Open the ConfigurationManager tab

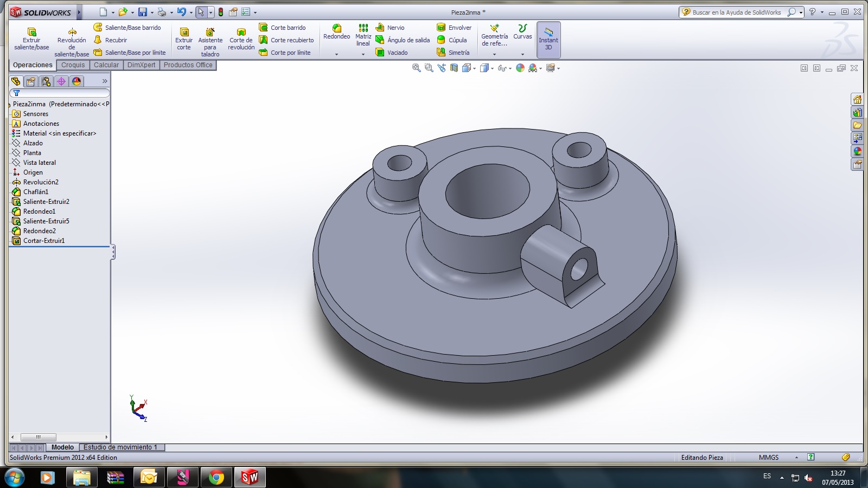46,81
